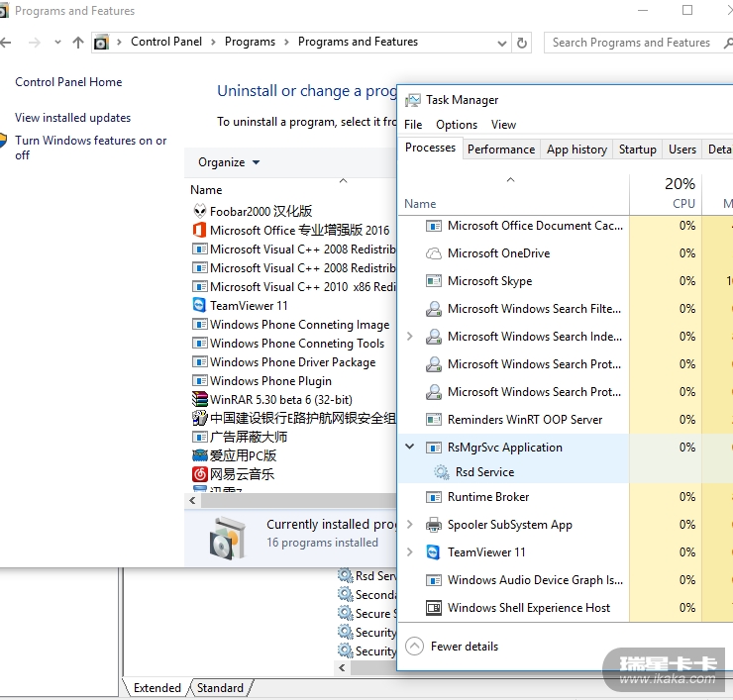Select Microsoft Visual C++ 2010 x86 entry
Viewport: 733px width, 700px height.
(x=293, y=286)
